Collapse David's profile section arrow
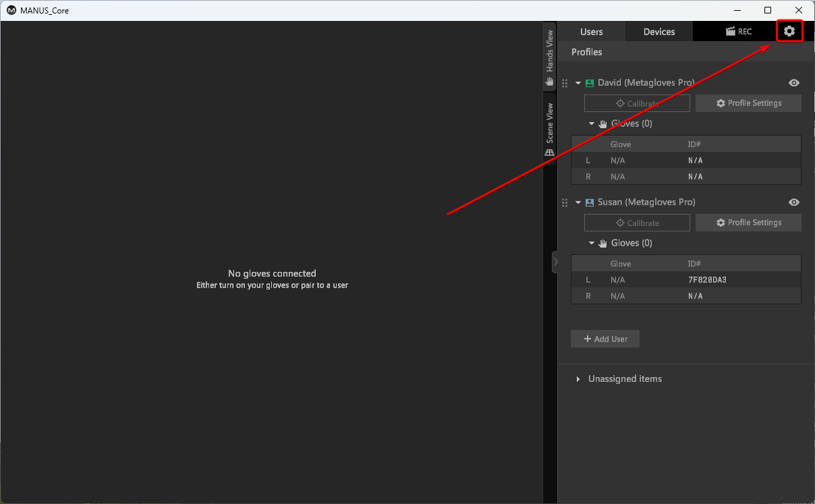This screenshot has height=504, width=815. point(578,83)
